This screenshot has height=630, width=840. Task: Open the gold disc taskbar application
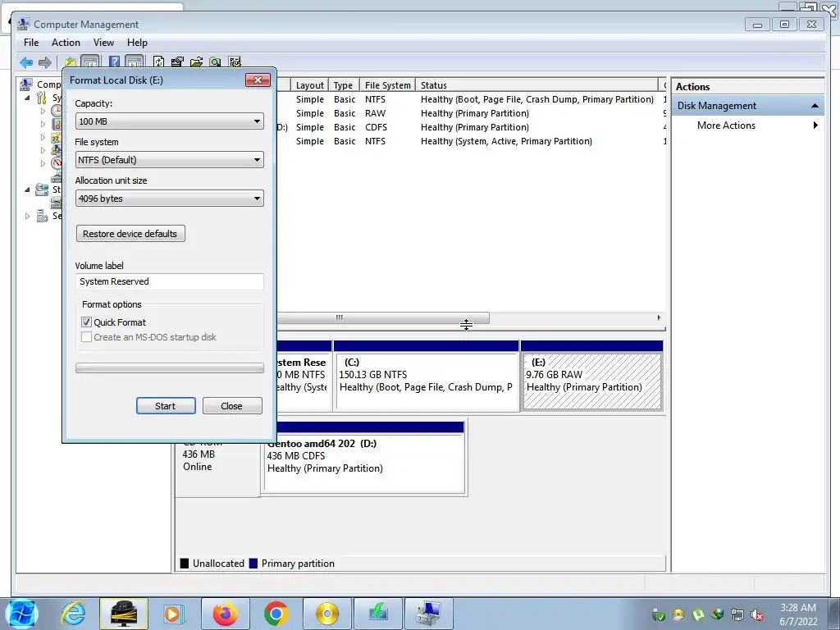(326, 614)
